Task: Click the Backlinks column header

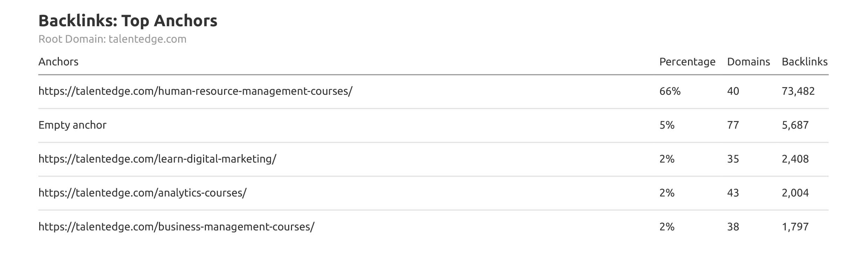Action: click(x=804, y=62)
